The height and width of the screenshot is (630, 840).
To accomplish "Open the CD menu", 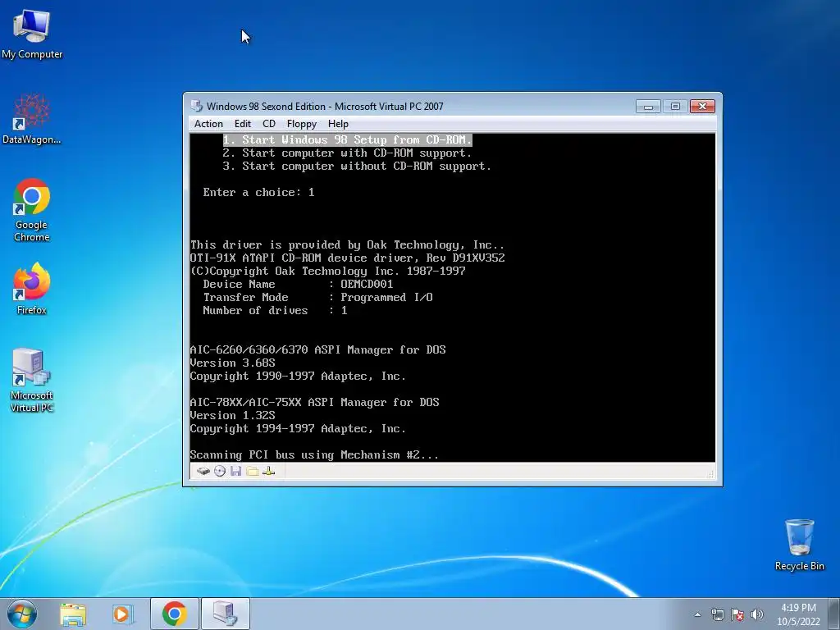I will tap(269, 124).
